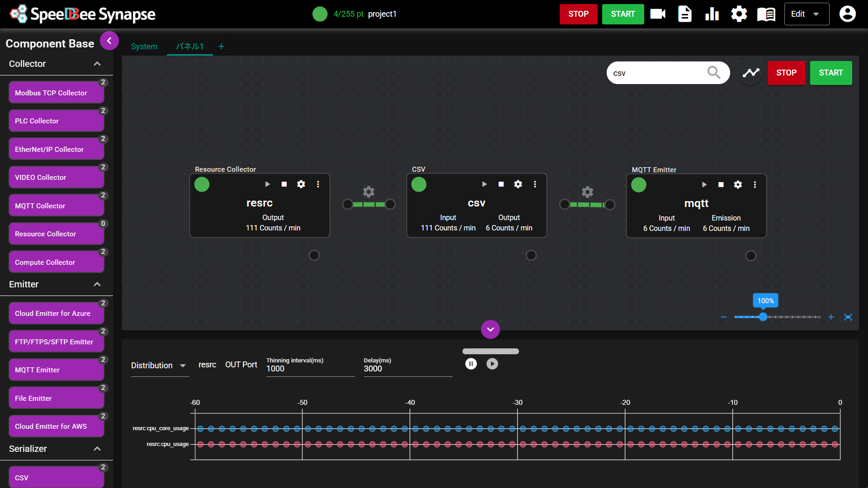Switch to the System tab

(x=144, y=47)
